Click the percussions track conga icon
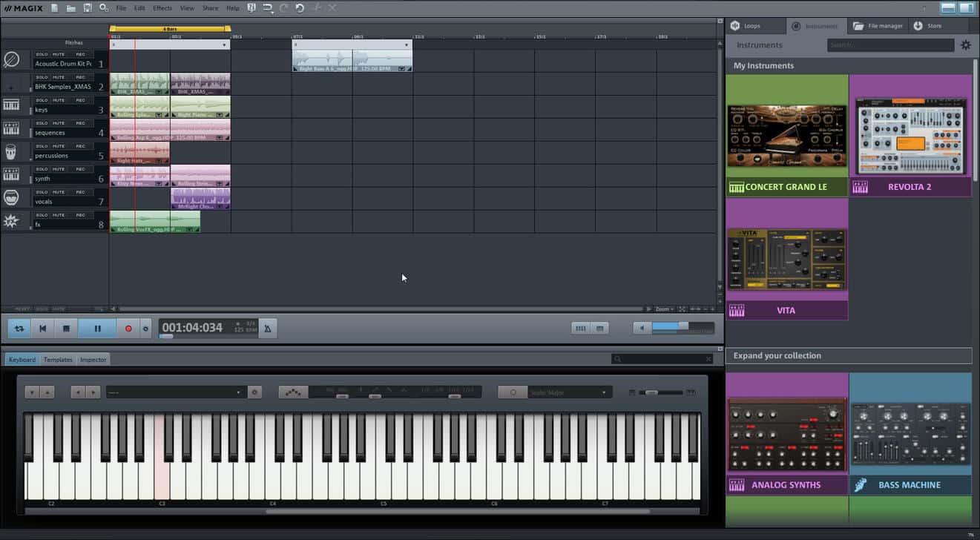980x540 pixels. click(x=11, y=152)
